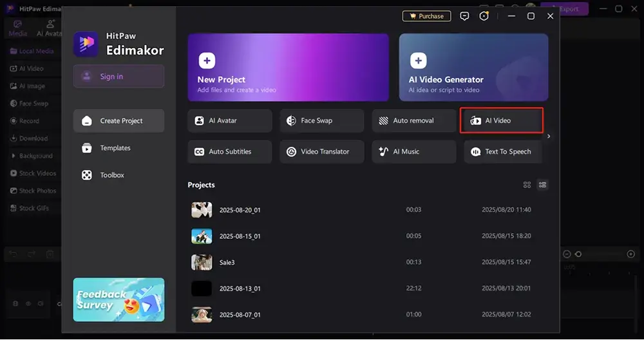
Task: Switch to the Media tab in the editor window
Action: click(17, 28)
